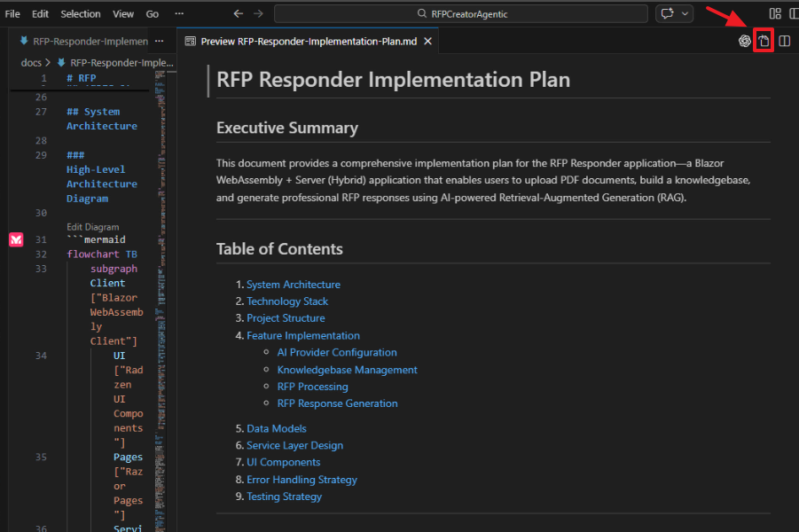Image resolution: width=799 pixels, height=532 pixels.
Task: Click the Edit Diagram code lens
Action: 92,227
